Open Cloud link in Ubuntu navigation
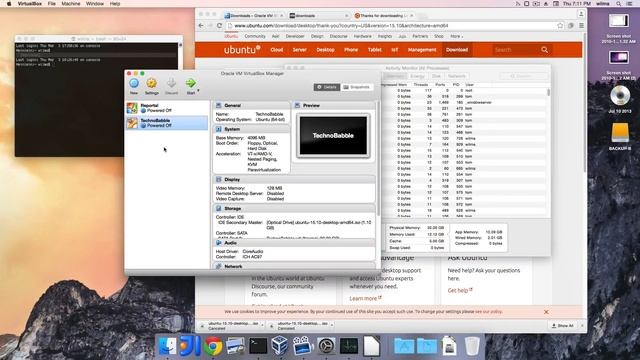 [276, 50]
